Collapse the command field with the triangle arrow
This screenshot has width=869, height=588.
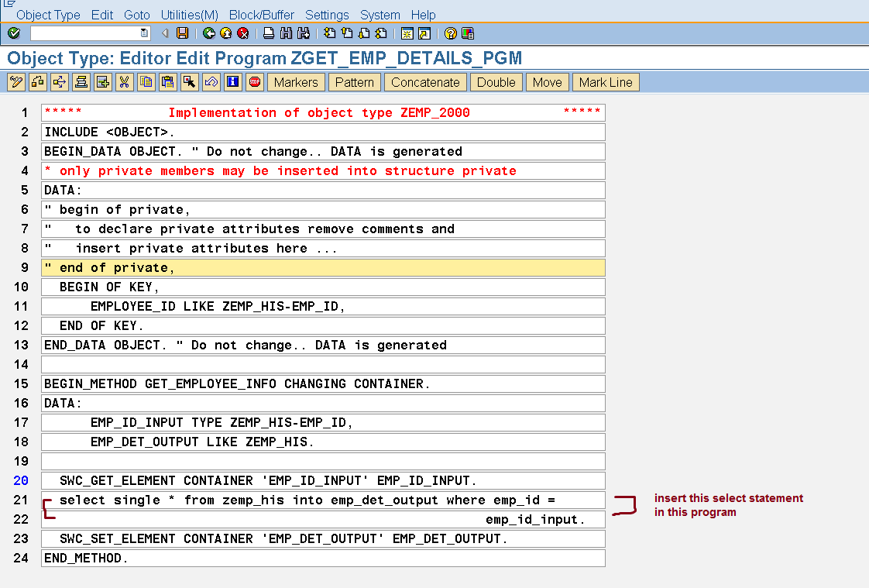click(x=165, y=33)
